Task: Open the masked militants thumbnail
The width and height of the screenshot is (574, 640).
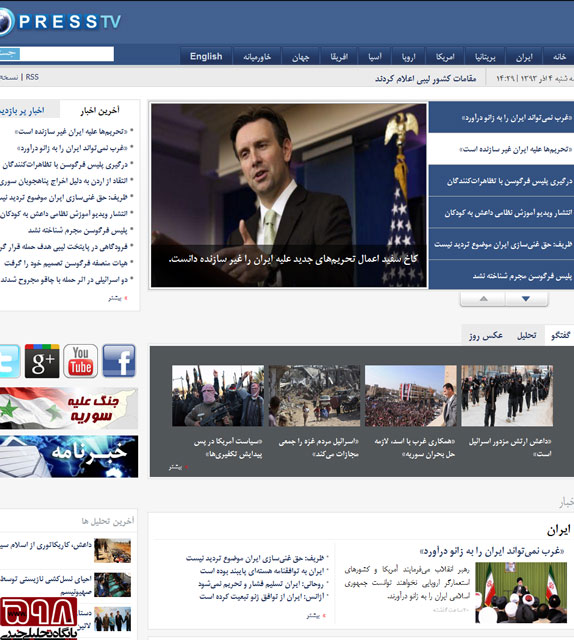Action: tap(218, 396)
